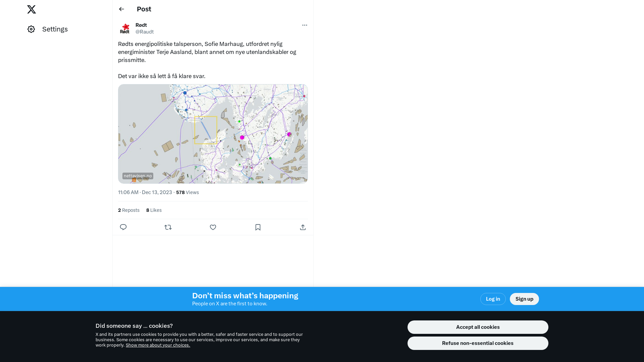Viewport: 644px width, 362px height.
Task: Open the @Raudt handle link
Action: (145, 32)
